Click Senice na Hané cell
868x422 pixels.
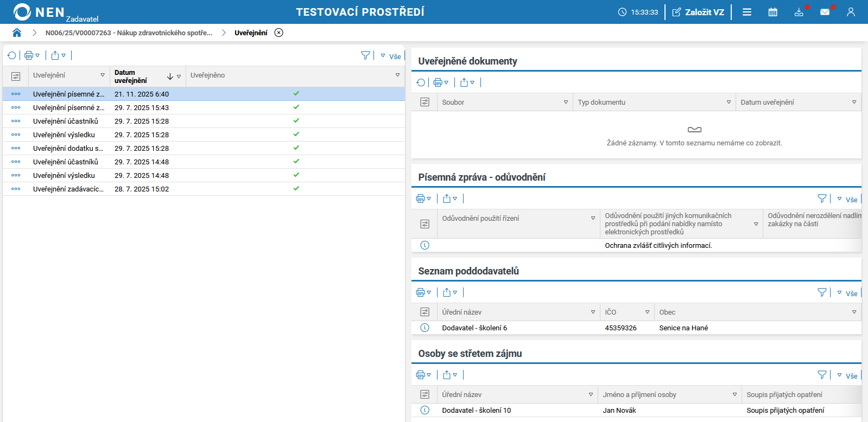tap(683, 328)
